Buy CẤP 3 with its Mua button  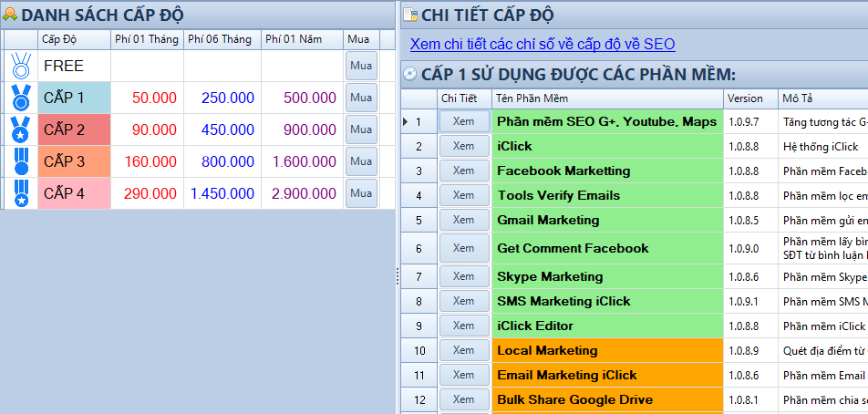(361, 161)
